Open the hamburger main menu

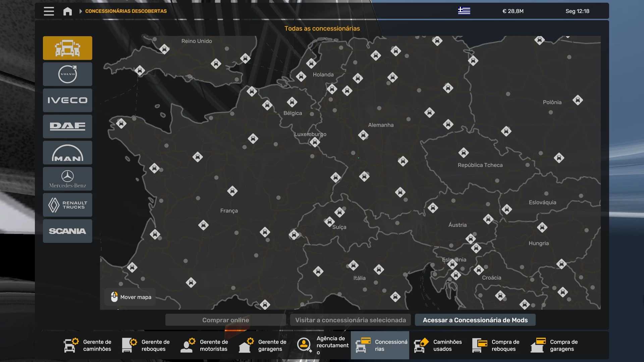tap(49, 11)
